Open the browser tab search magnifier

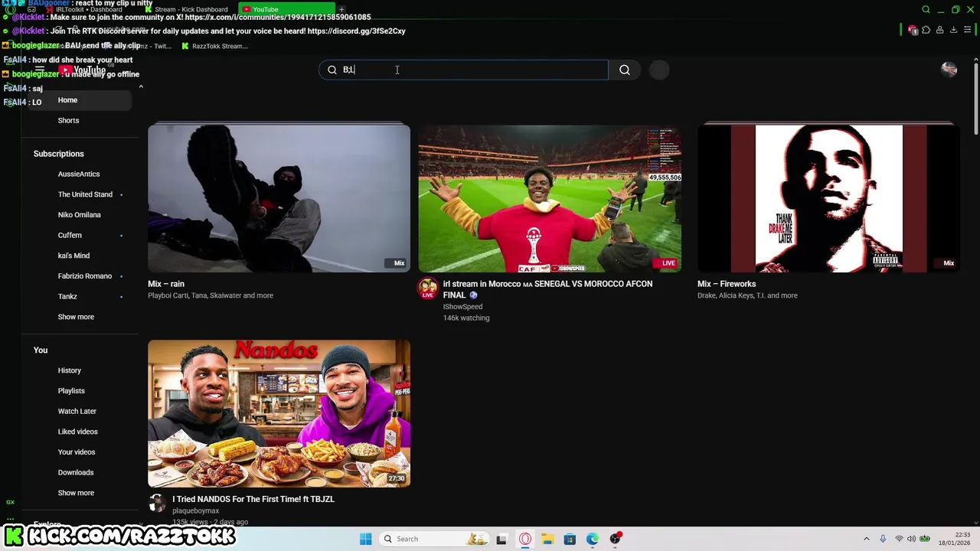point(926,9)
